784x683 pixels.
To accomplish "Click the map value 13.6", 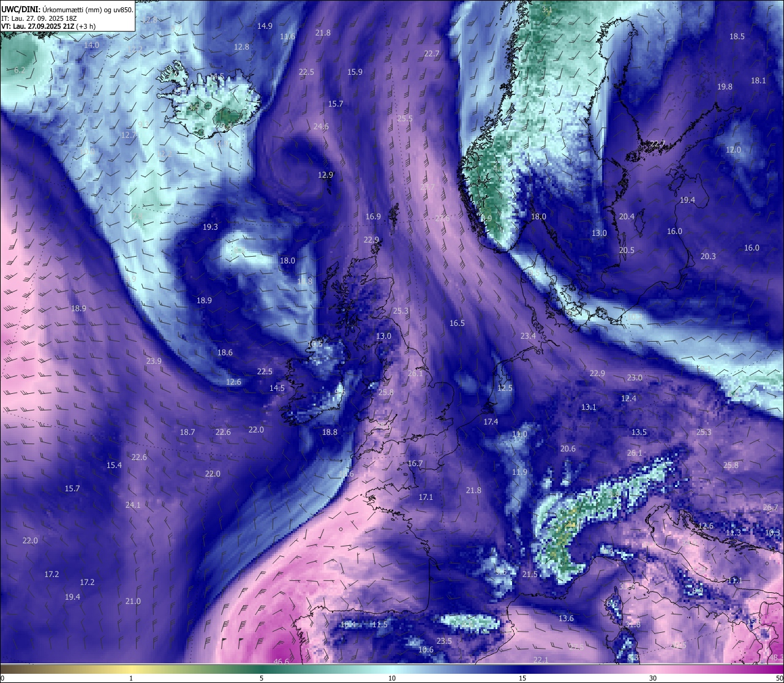I will point(566,618).
